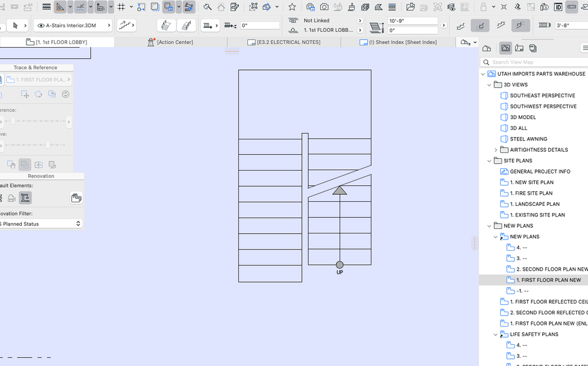Open the stair geometry method flyout
This screenshot has height=366, width=588.
coord(127,25)
